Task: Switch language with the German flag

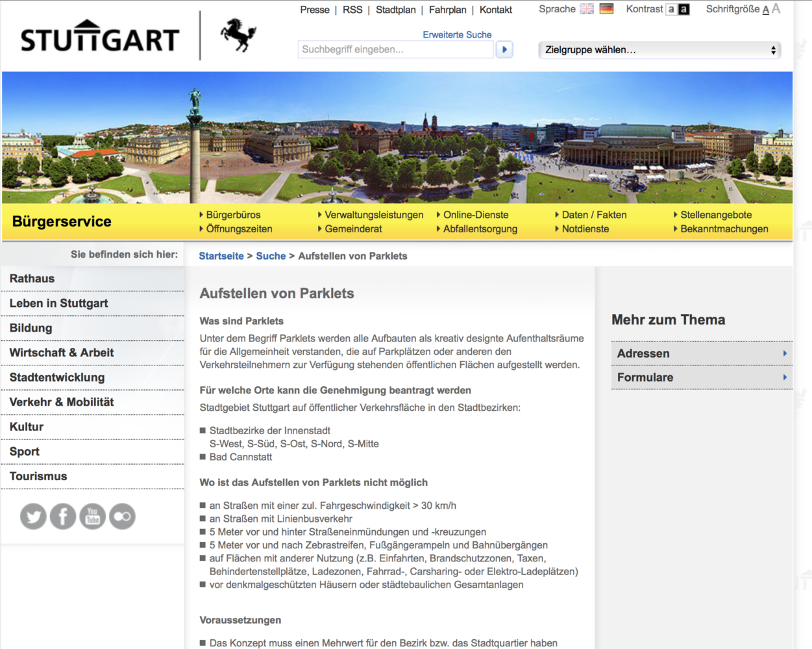Action: (607, 9)
